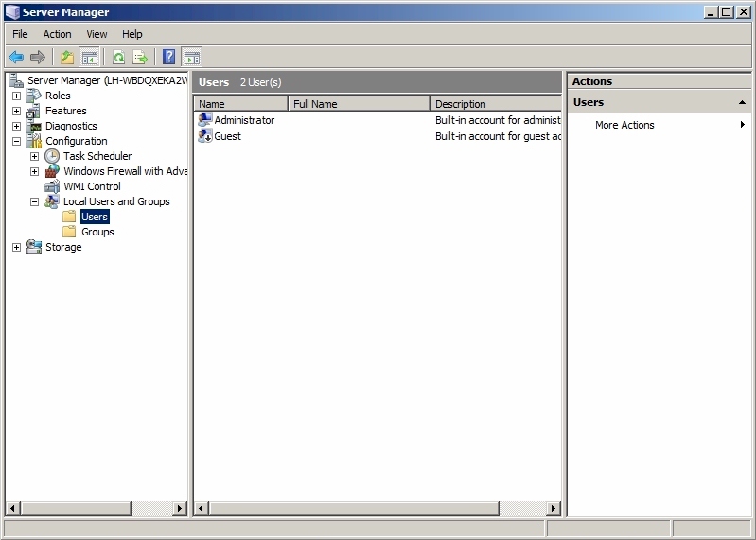The height and width of the screenshot is (540, 756).
Task: Expand the Features node
Action: click(16, 112)
